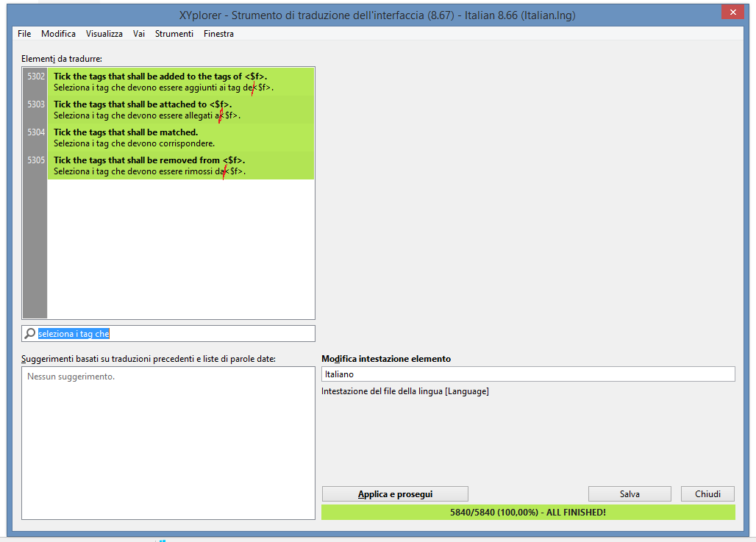Close the XYplorer translation tool window
The width and height of the screenshot is (756, 542).
(x=731, y=12)
